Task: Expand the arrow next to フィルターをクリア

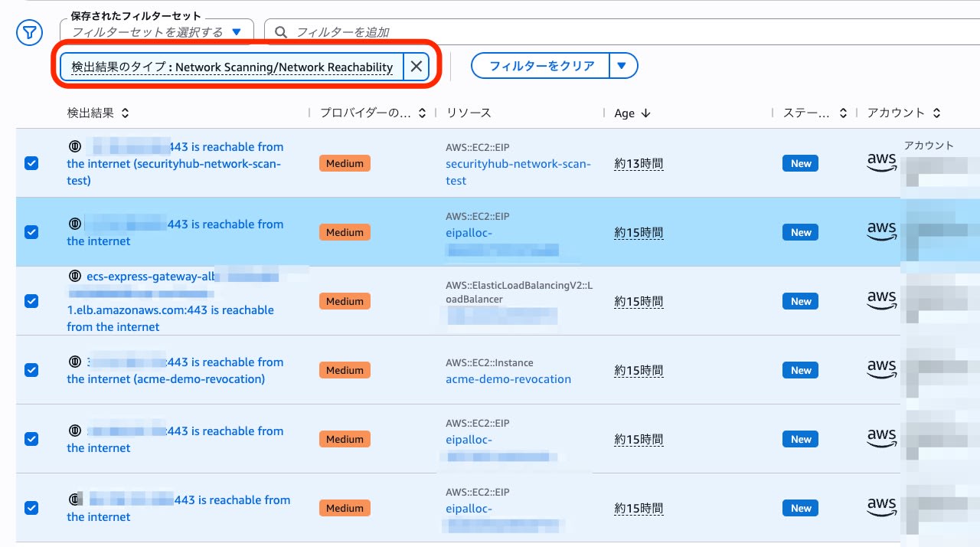Action: click(x=622, y=66)
